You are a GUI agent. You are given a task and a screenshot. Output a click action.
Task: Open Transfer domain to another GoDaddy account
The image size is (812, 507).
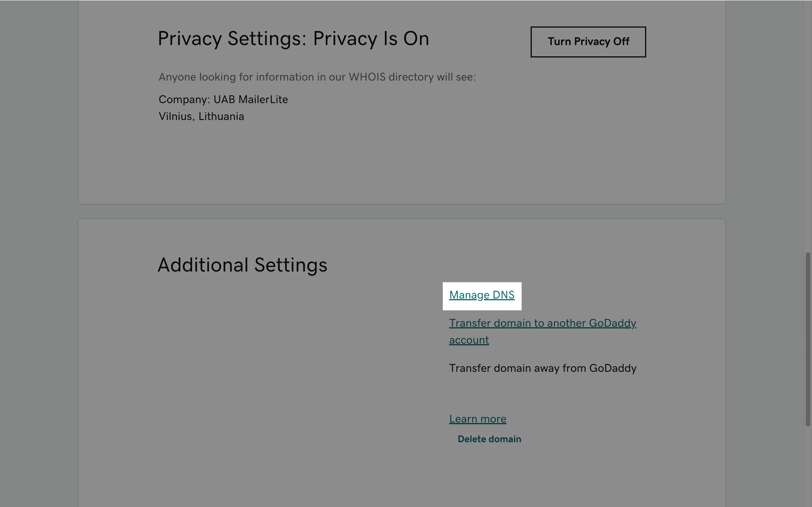(542, 323)
